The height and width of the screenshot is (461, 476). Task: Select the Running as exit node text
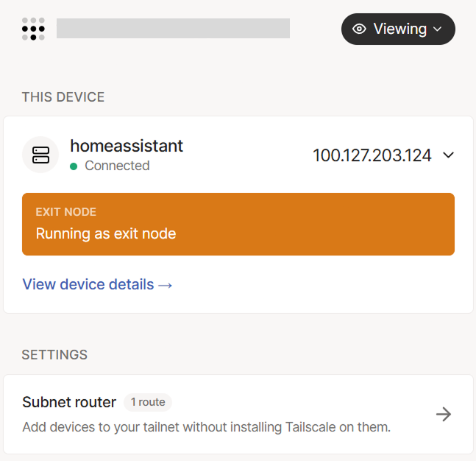106,234
